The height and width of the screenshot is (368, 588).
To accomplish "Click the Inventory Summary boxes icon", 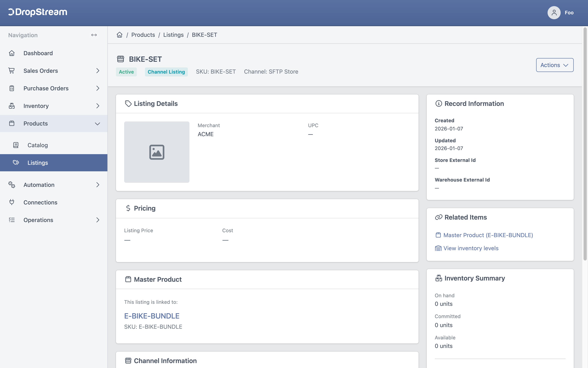I will (439, 278).
